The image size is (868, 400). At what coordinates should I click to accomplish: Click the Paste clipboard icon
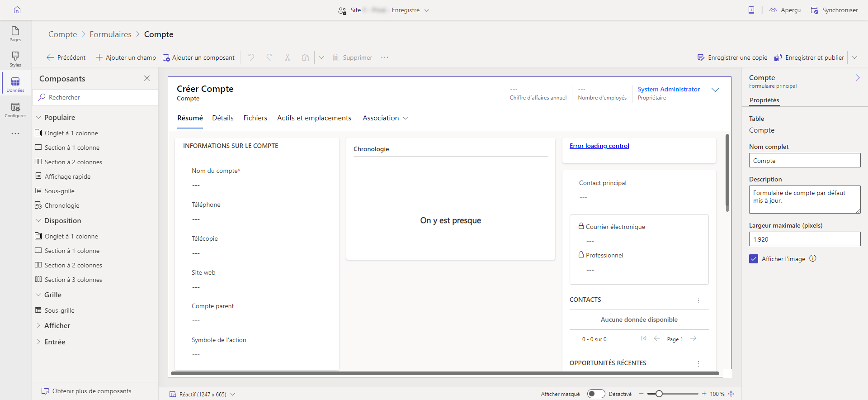coord(306,57)
